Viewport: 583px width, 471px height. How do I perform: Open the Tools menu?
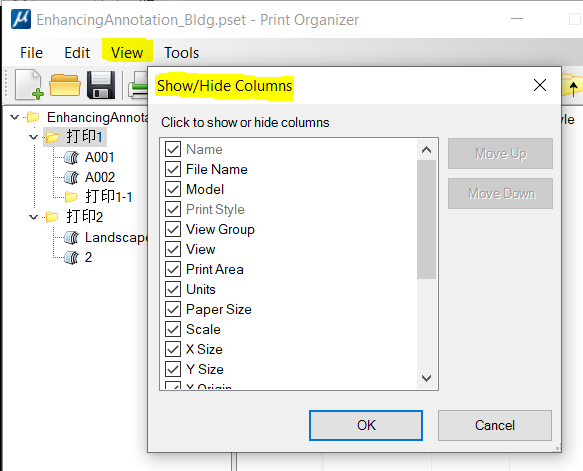tap(181, 53)
